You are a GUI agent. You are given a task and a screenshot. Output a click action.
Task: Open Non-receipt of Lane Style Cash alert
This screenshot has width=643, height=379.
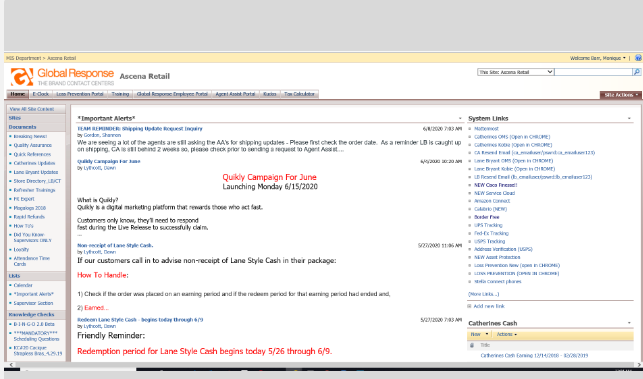click(x=115, y=245)
